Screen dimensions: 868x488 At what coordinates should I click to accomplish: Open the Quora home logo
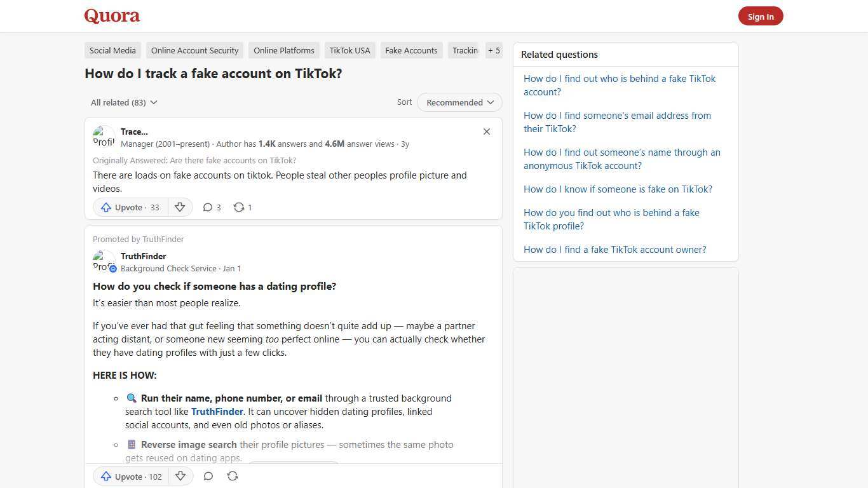click(x=111, y=16)
